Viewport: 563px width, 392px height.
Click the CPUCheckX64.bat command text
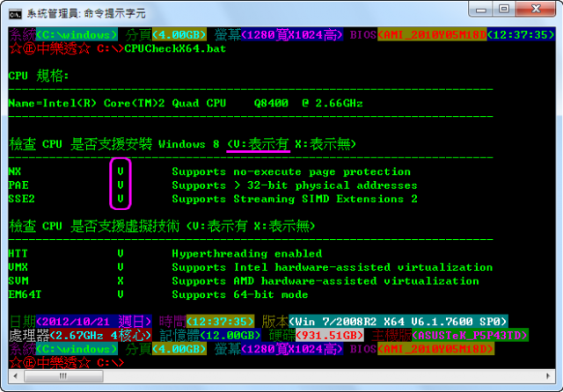[x=175, y=48]
